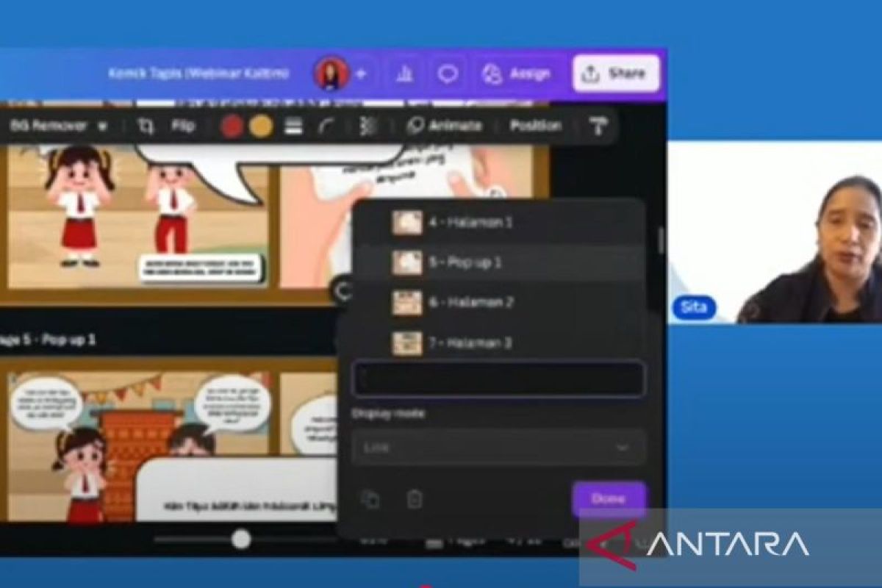The height and width of the screenshot is (588, 882).
Task: Adjust corner rounding icon in toolbar
Action: (326, 126)
